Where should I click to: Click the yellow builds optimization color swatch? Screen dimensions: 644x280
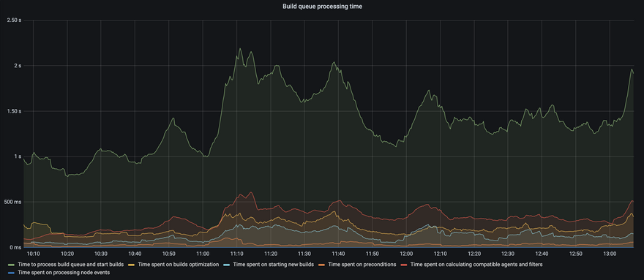pos(132,265)
